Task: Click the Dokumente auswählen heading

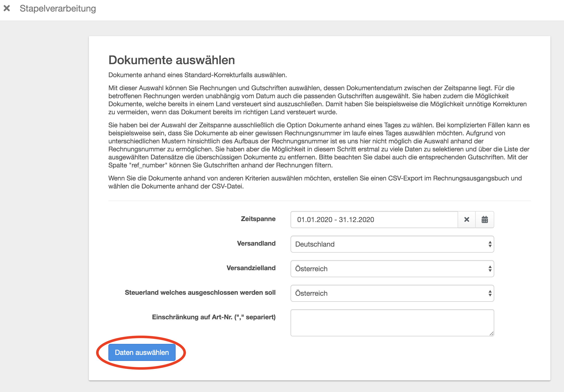Action: [172, 60]
